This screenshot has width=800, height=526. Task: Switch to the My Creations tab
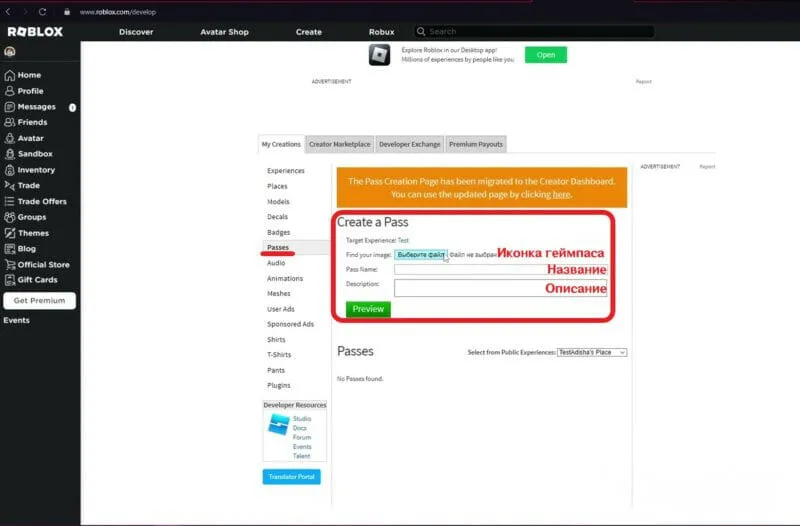pyautogui.click(x=281, y=144)
